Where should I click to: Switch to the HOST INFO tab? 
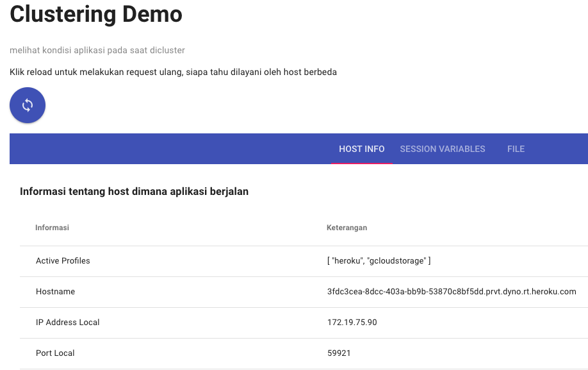tap(361, 149)
